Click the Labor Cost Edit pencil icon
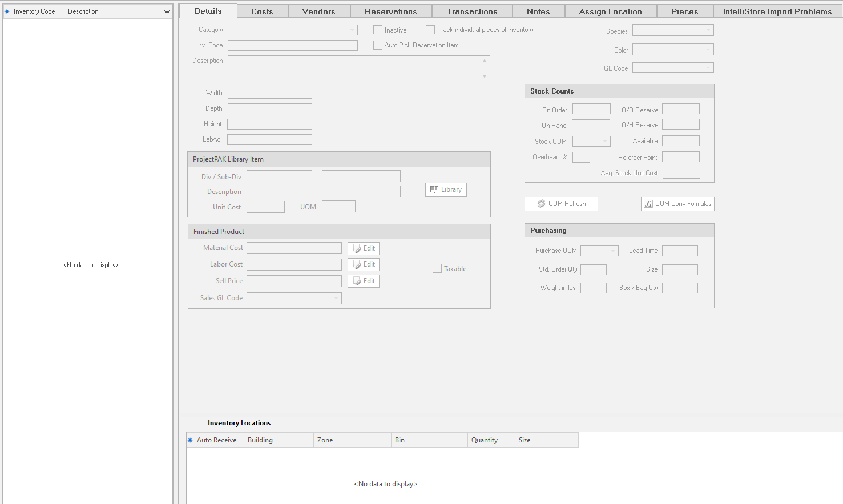The width and height of the screenshot is (843, 504). [357, 264]
